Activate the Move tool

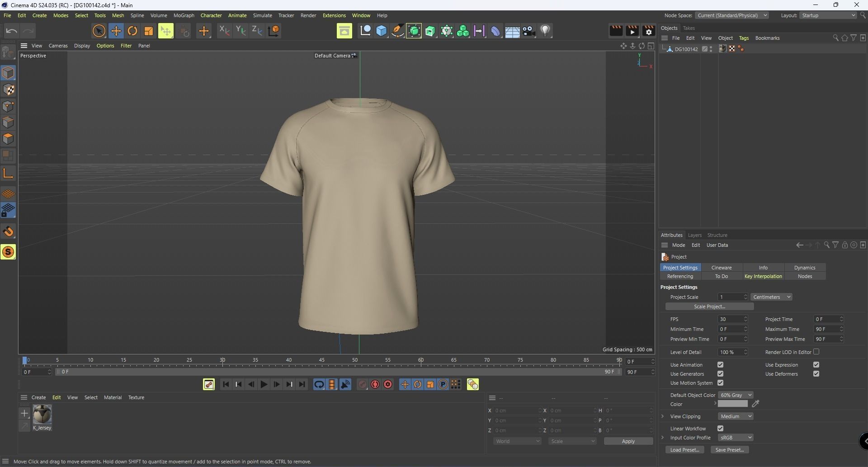(116, 31)
